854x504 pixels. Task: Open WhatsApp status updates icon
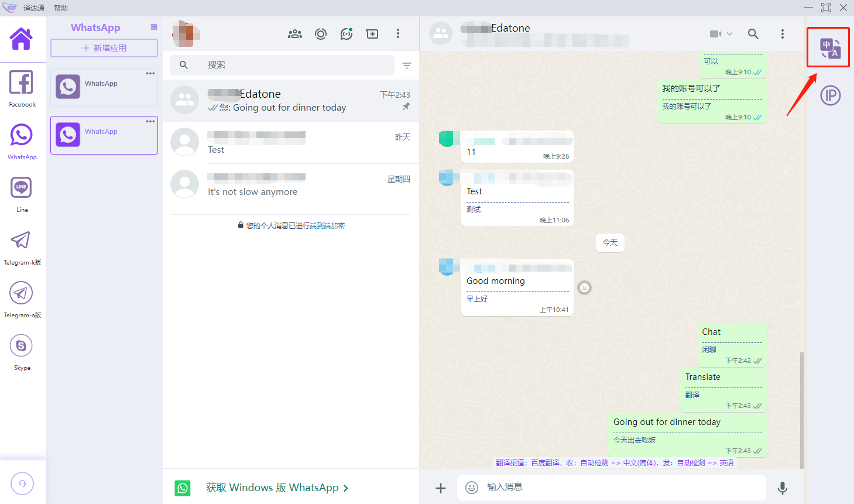321,34
